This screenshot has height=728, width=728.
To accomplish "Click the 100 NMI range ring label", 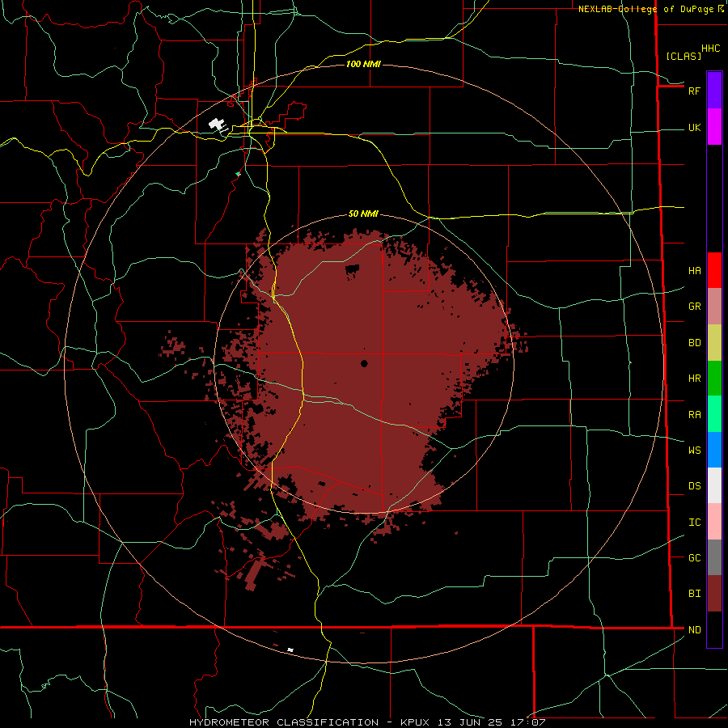I will click(363, 64).
